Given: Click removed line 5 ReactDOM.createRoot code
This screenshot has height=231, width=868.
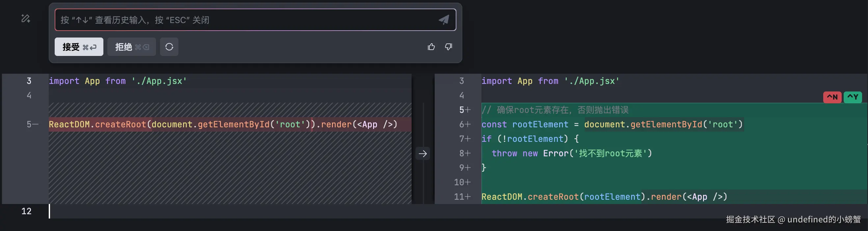Looking at the screenshot, I should tap(223, 125).
